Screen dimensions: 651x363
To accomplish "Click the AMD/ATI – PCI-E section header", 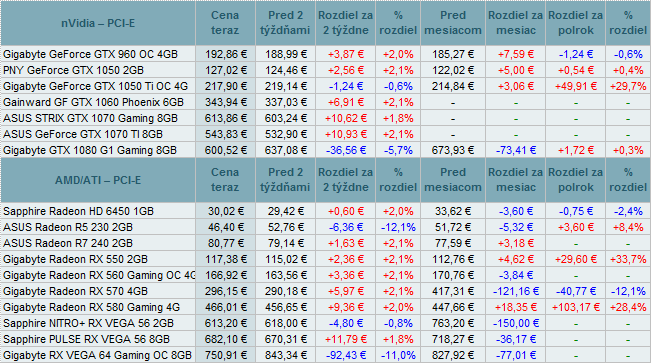I will pyautogui.click(x=98, y=180).
